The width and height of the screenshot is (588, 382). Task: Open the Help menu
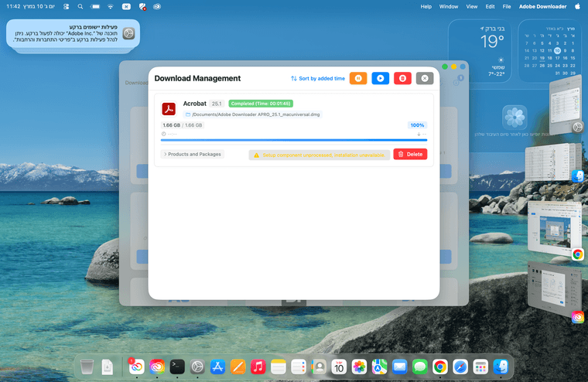pos(426,6)
